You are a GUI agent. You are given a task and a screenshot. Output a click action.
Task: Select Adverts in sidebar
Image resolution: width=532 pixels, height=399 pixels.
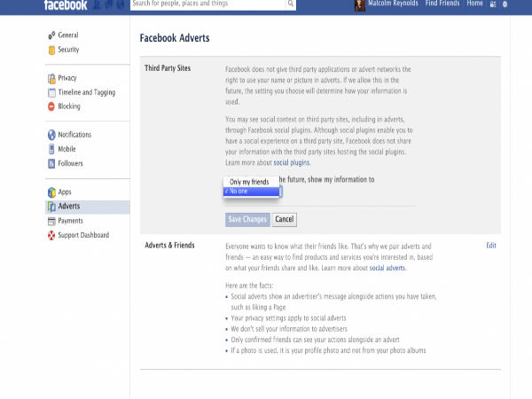point(88,207)
